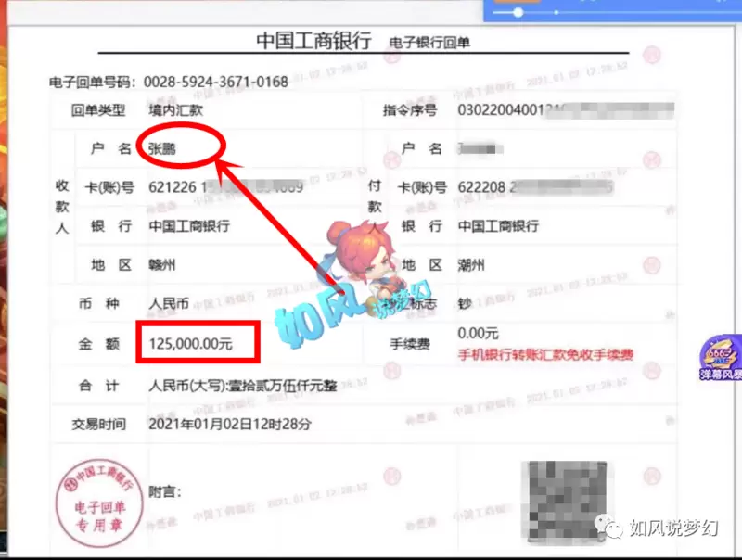
Task: Click the amount 125,000.00元
Action: click(x=191, y=344)
